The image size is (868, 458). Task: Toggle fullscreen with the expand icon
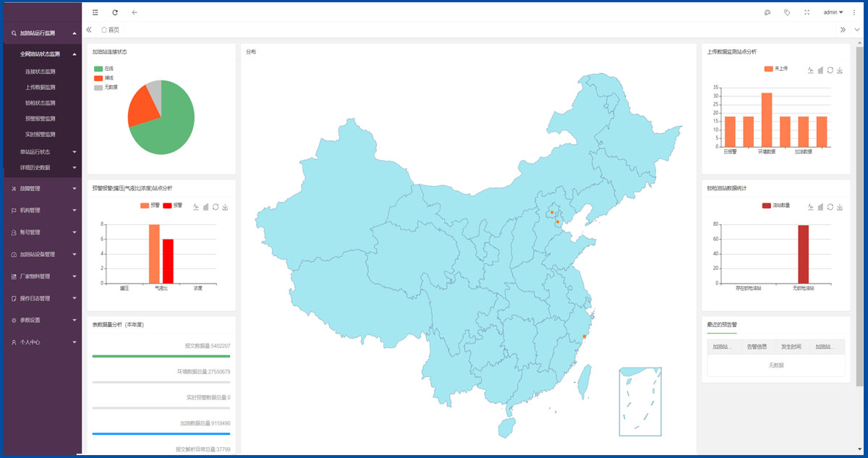tap(807, 12)
